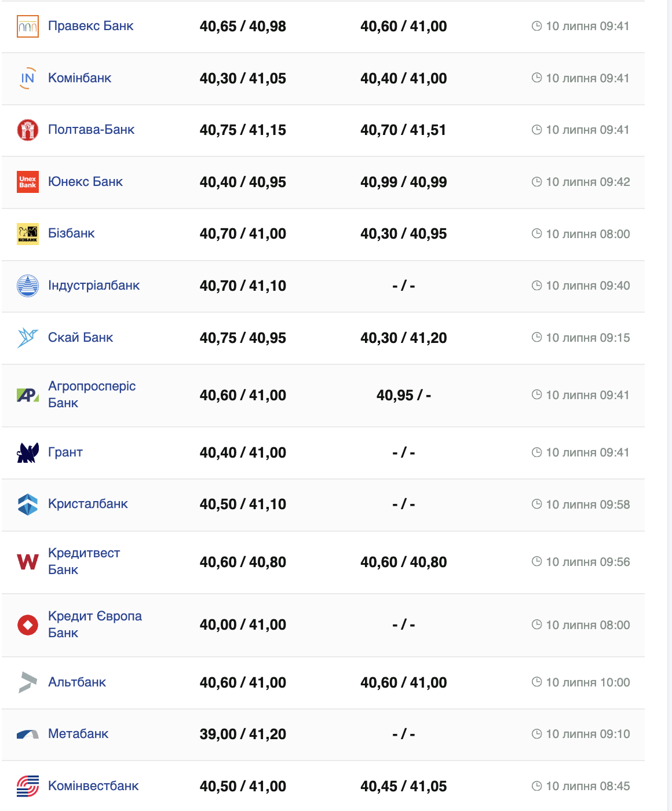Screen dimensions: 672x811
Task: Click the Кредитвест Банк W logo
Action: pyautogui.click(x=28, y=562)
